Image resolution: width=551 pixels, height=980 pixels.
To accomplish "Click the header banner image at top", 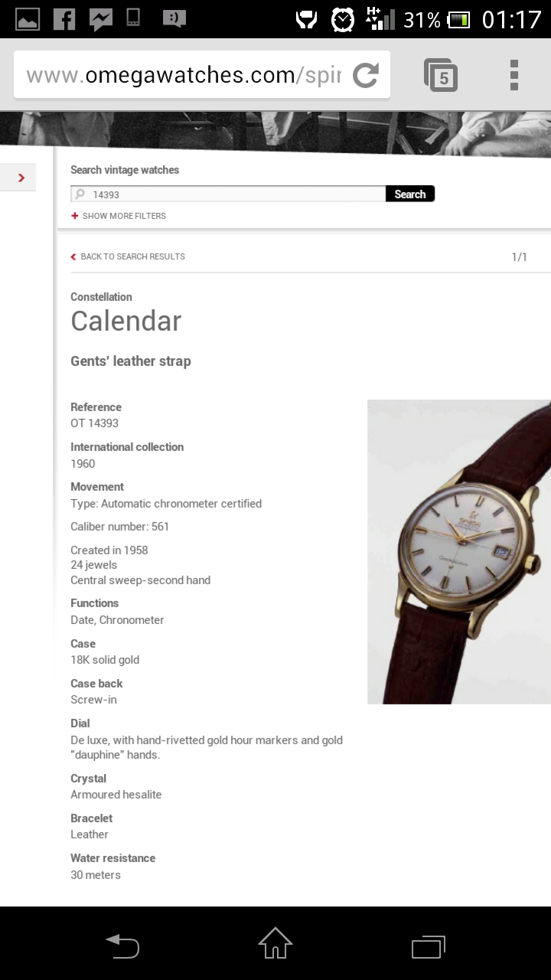I will coord(275,132).
